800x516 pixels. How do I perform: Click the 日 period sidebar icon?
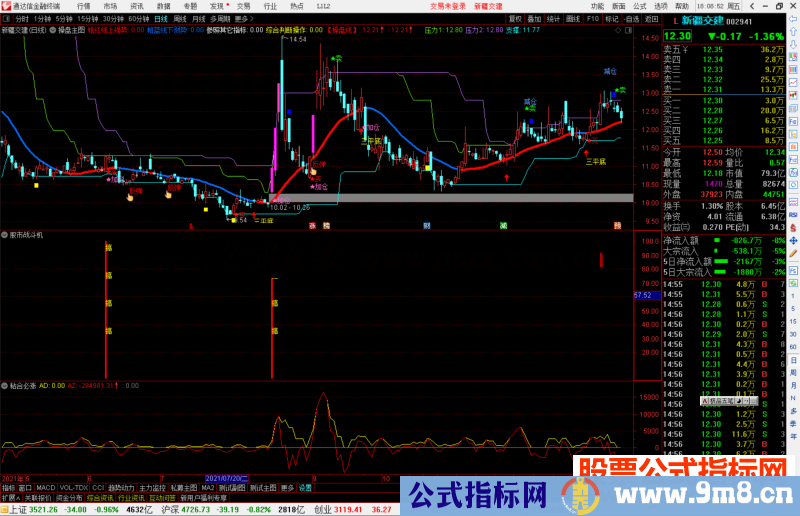tap(793, 360)
